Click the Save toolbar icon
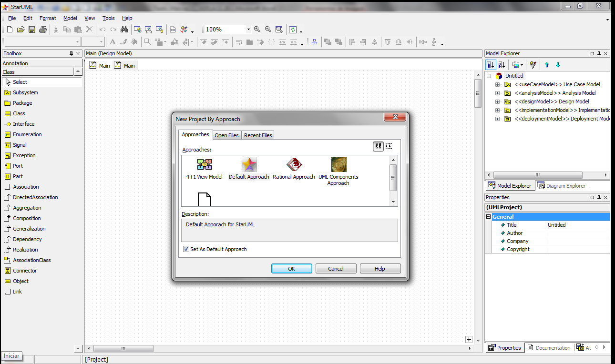The width and height of the screenshot is (615, 364). [x=31, y=30]
